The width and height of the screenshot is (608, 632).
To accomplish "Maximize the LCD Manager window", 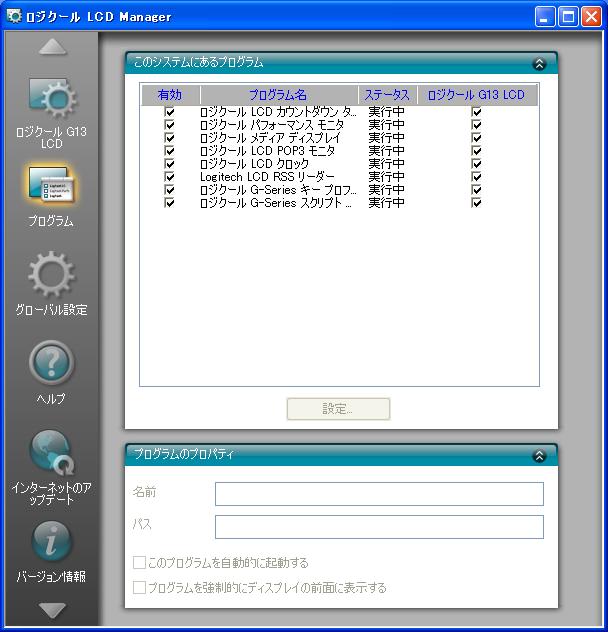I will (568, 17).
